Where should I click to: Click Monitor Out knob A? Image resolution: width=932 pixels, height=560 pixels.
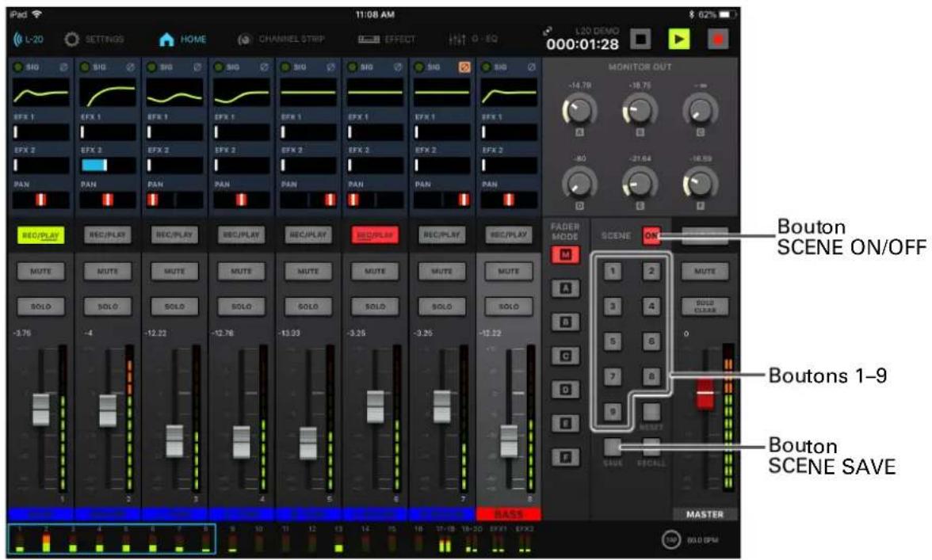579,111
